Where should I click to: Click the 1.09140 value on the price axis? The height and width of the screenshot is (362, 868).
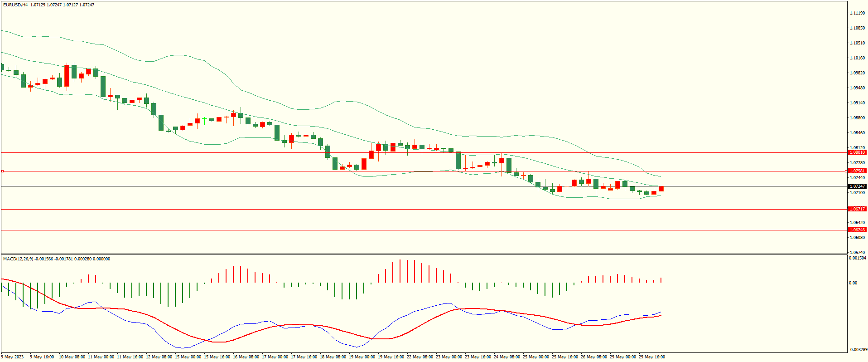pos(858,103)
